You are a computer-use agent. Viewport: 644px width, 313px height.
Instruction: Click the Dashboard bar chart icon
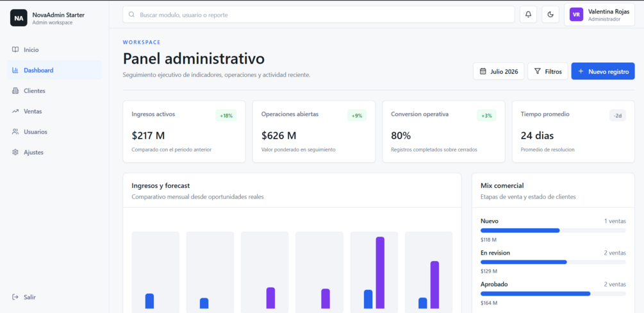(x=15, y=71)
